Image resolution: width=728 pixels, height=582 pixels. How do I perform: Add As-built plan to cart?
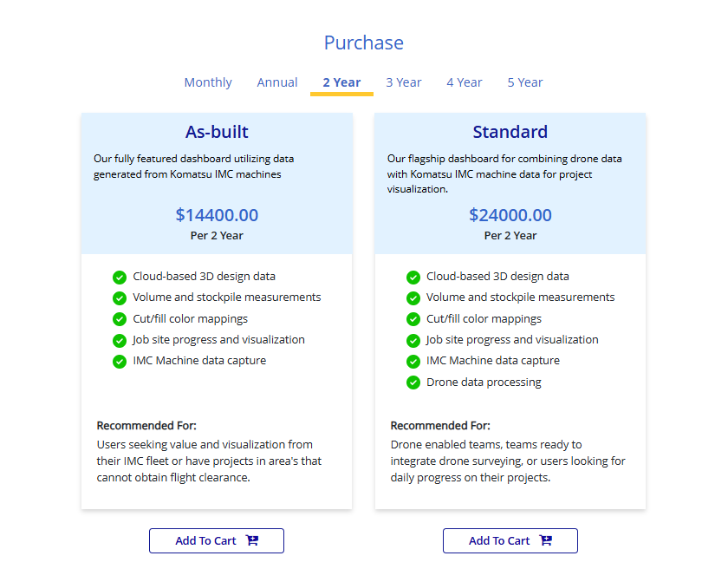pyautogui.click(x=217, y=540)
